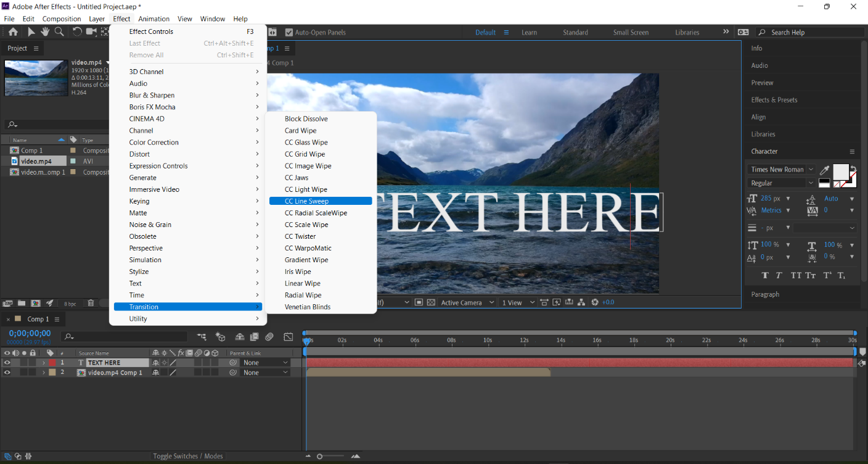Viewport: 868px width, 464px height.
Task: Click 8 bpc color depth button
Action: pyautogui.click(x=70, y=304)
